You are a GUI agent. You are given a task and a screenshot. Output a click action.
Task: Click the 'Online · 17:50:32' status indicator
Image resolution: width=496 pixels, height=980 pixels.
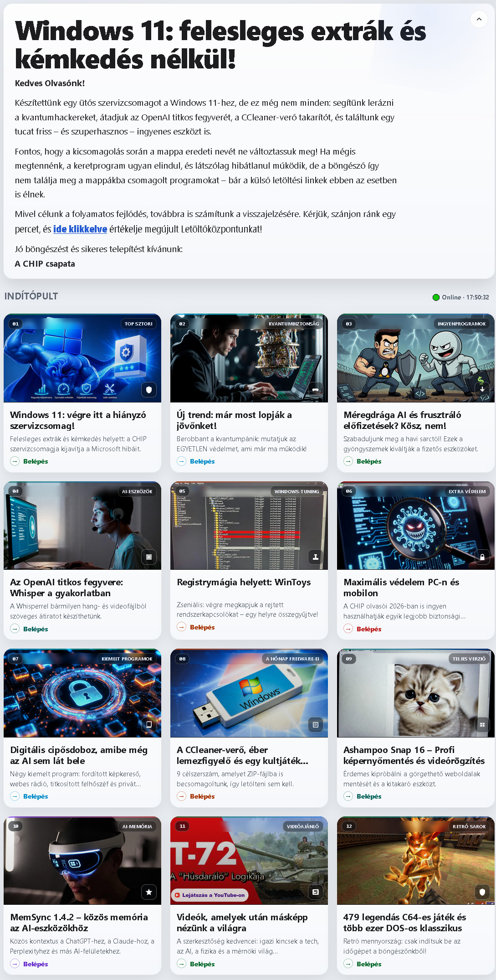(x=460, y=297)
